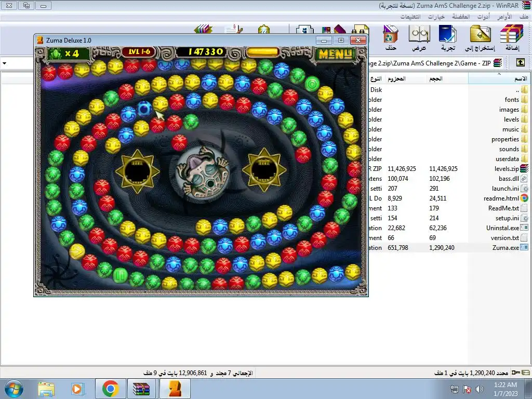Sort by the الاسم (Name) column header
The image size is (532, 399).
click(499, 79)
